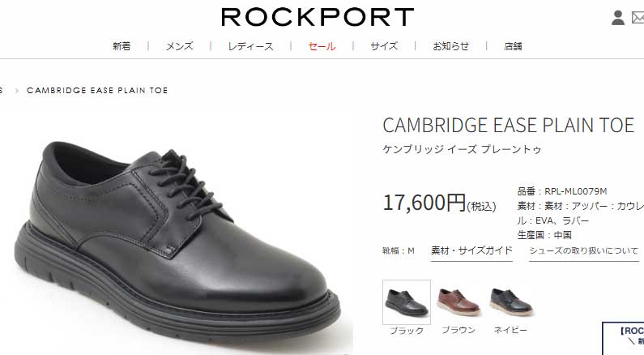Open the セール menu item
644x355 pixels.
[x=322, y=46]
